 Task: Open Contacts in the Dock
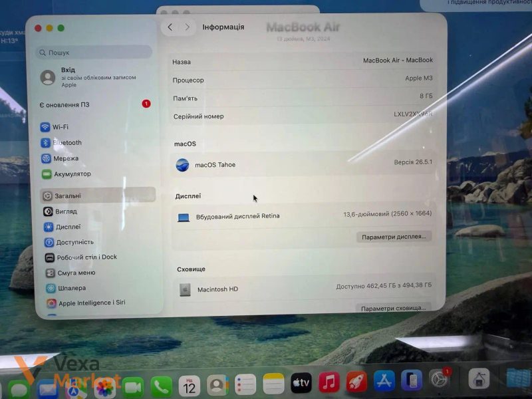(217, 385)
